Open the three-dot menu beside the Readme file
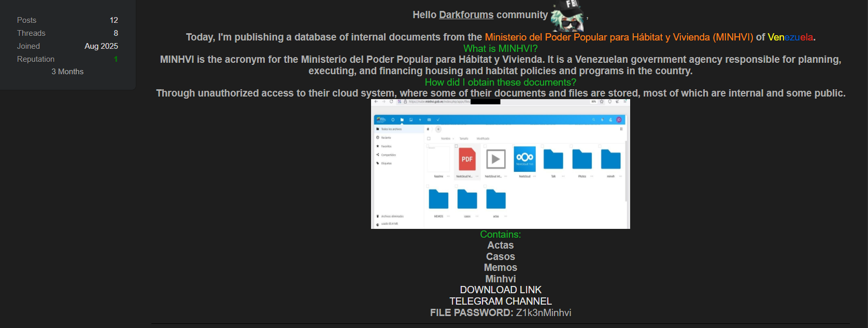The width and height of the screenshot is (868, 328). point(448,176)
